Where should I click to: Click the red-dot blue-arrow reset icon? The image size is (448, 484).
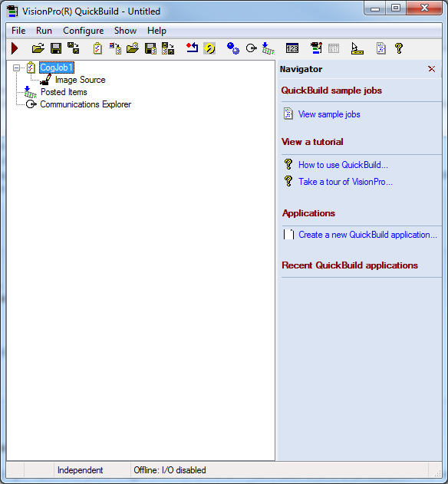(x=192, y=48)
